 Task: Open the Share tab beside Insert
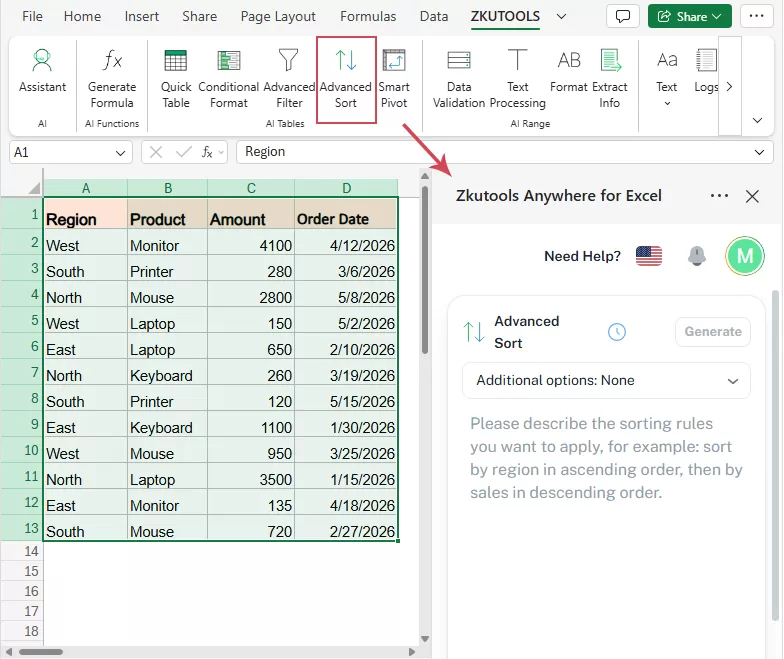(200, 16)
